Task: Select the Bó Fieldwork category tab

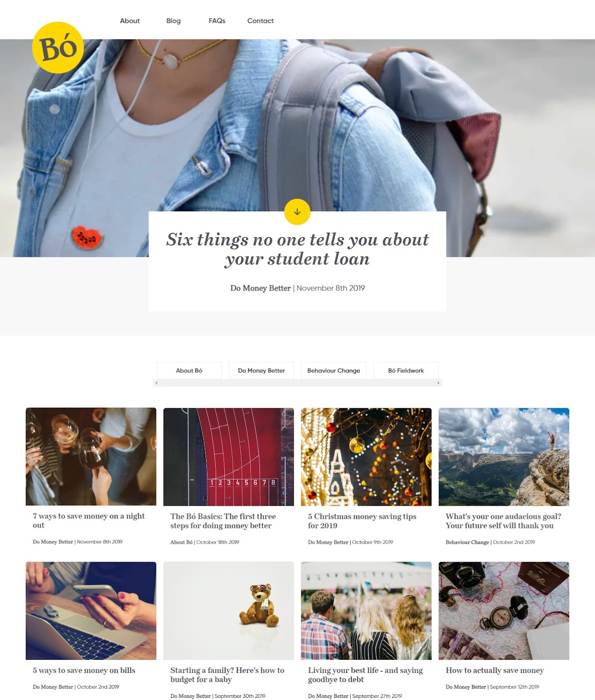Action: pyautogui.click(x=406, y=371)
